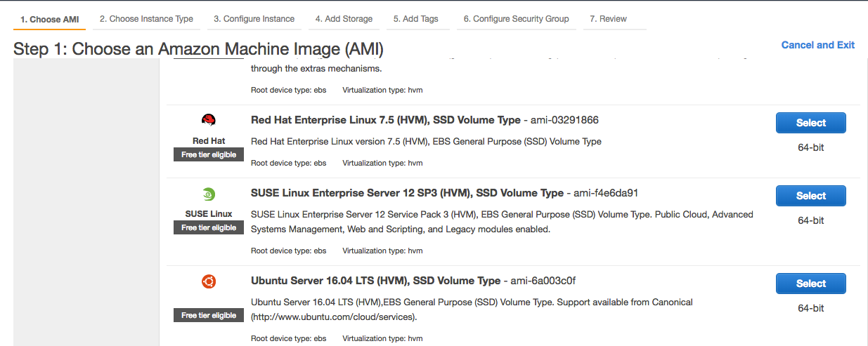Click the SUSE Linux chameleon icon

(209, 194)
